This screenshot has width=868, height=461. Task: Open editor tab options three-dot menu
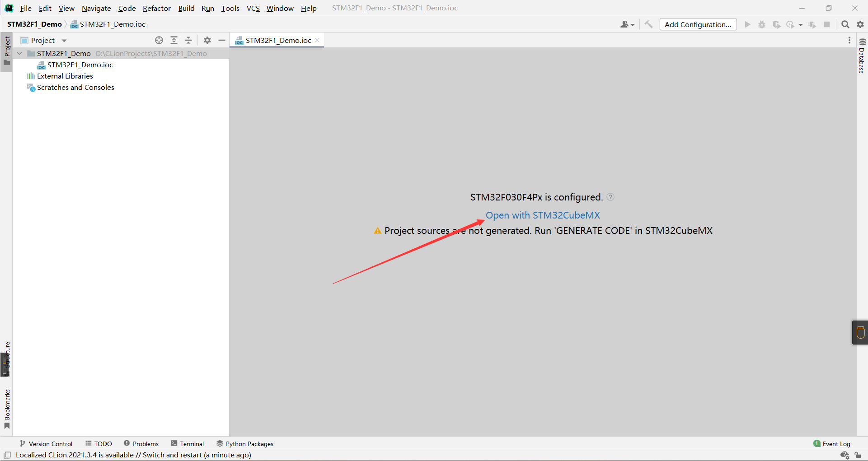(849, 40)
